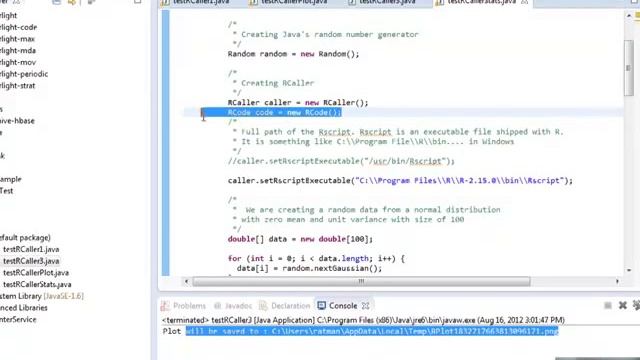Select the System Library [JavaSE-1.6] node
640x360 pixels.
click(x=42, y=296)
